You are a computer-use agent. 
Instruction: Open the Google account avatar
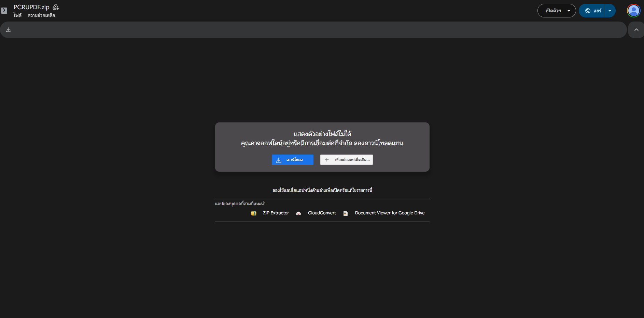[633, 11]
